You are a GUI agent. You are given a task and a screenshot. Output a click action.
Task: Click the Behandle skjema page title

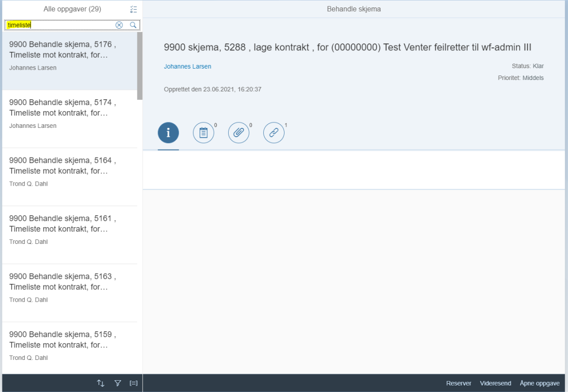click(354, 9)
